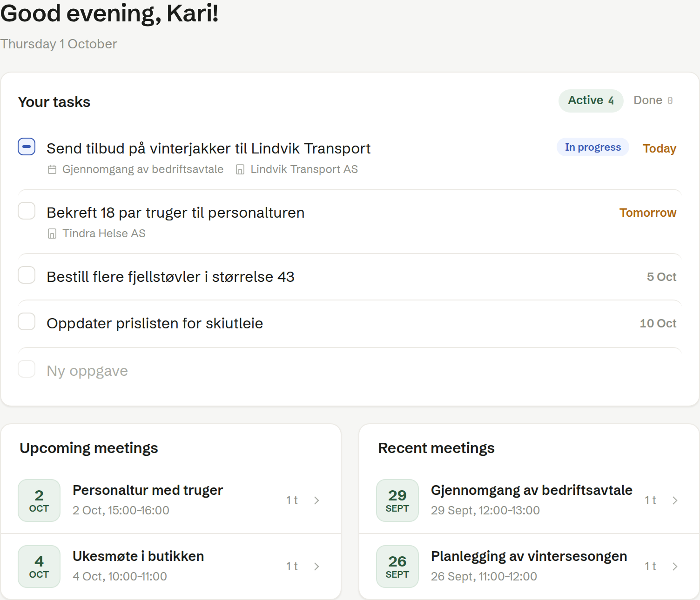Viewport: 700px width, 600px height.
Task: Expand Gjennomgang av bedriftsavtale meeting chevron
Action: 675,500
